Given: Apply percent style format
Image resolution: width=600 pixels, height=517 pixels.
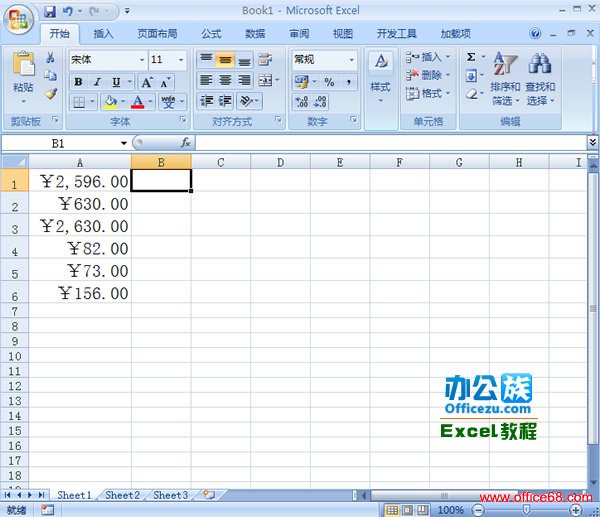Looking at the screenshot, I should tap(329, 82).
